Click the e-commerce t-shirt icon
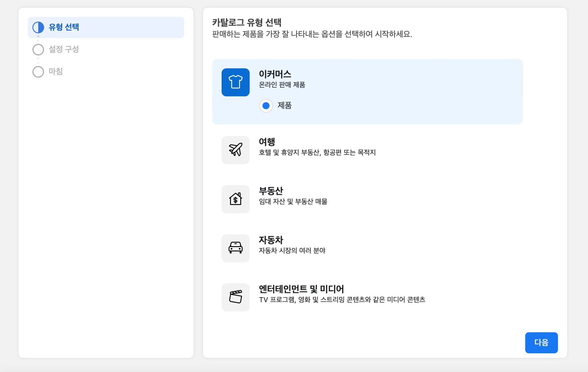This screenshot has width=588, height=372. pyautogui.click(x=235, y=82)
